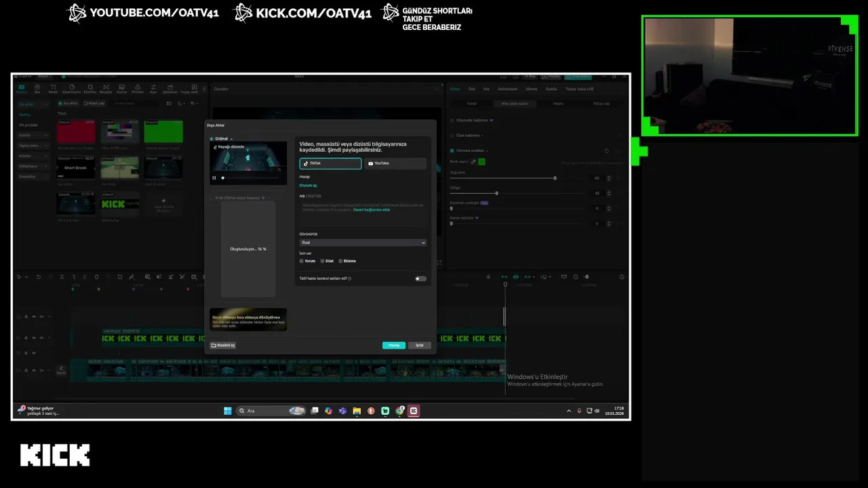
Task: Click the Davet bağlantısı ekle link
Action: 372,210
